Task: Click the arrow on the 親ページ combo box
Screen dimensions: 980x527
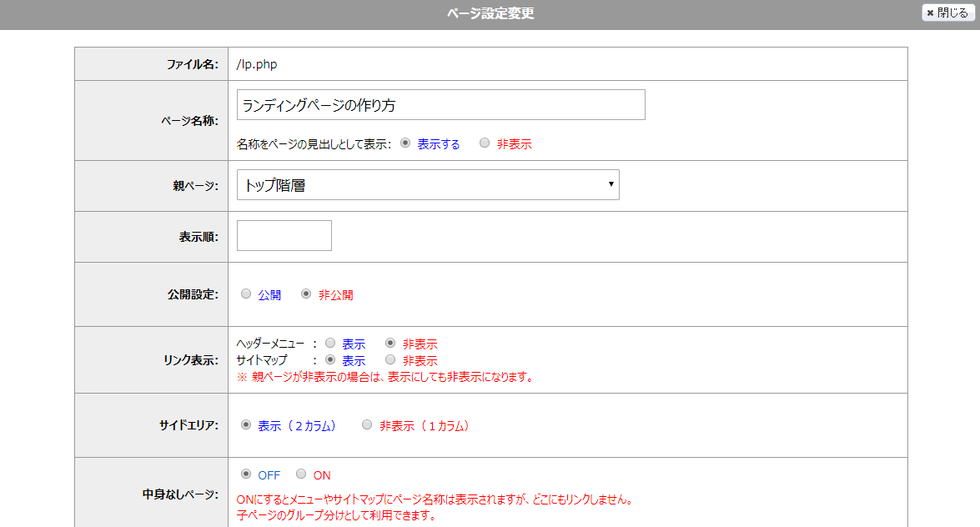Action: coord(611,184)
